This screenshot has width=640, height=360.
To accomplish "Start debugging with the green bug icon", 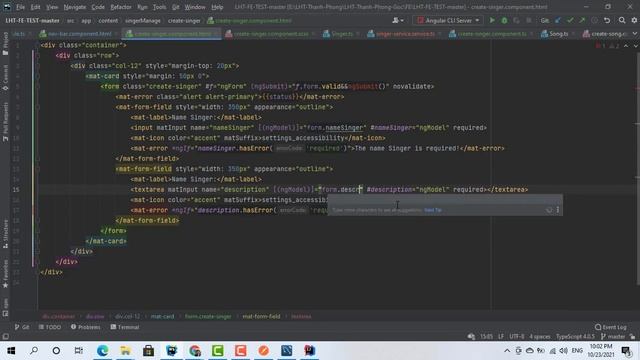I will pyautogui.click(x=504, y=20).
